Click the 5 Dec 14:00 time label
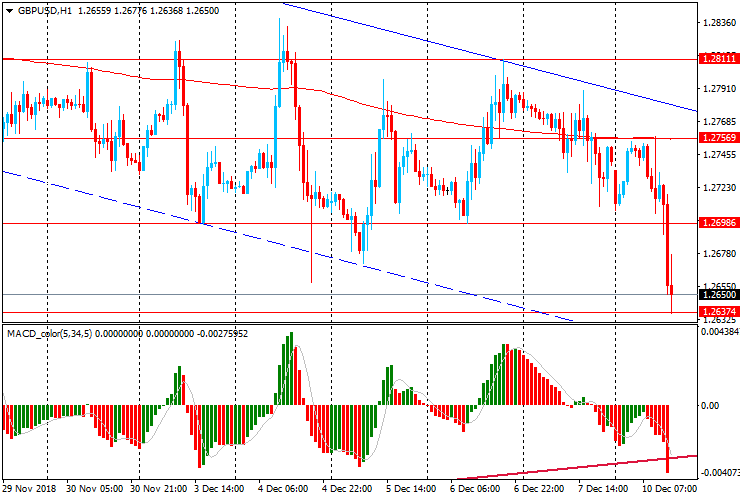Image resolution: width=740 pixels, height=500 pixels. click(409, 490)
